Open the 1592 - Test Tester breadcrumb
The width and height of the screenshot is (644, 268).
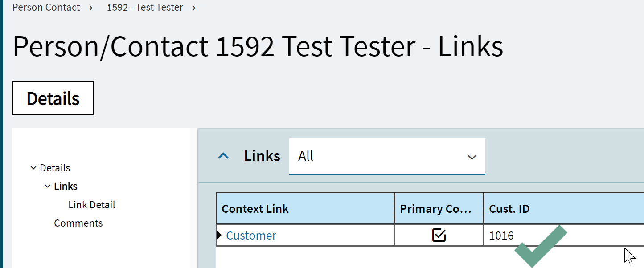click(x=145, y=8)
